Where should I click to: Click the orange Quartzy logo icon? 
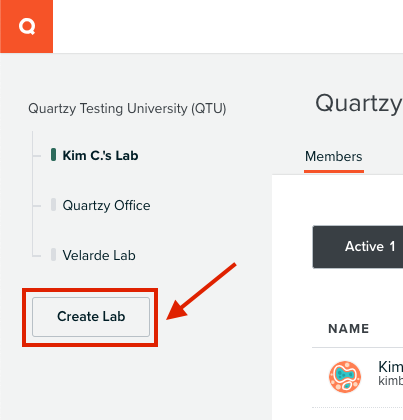click(x=26, y=26)
